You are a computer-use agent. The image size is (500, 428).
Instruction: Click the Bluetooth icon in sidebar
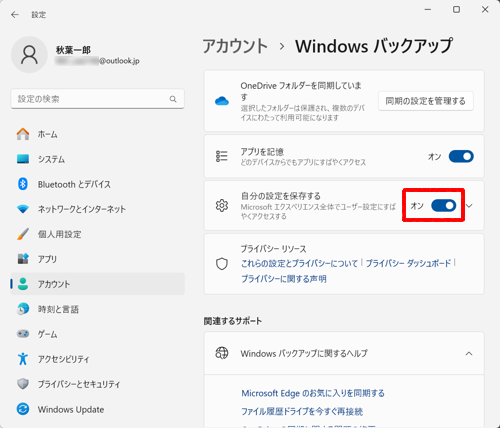pos(23,184)
